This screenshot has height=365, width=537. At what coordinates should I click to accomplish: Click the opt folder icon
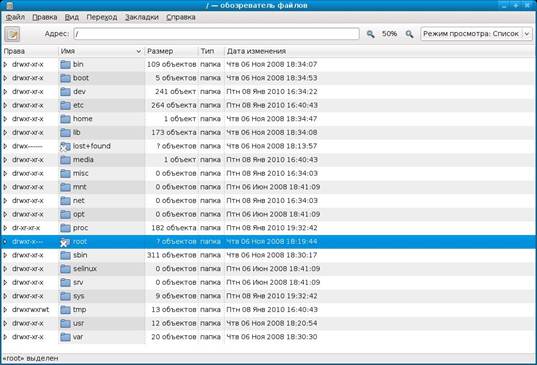tap(65, 214)
